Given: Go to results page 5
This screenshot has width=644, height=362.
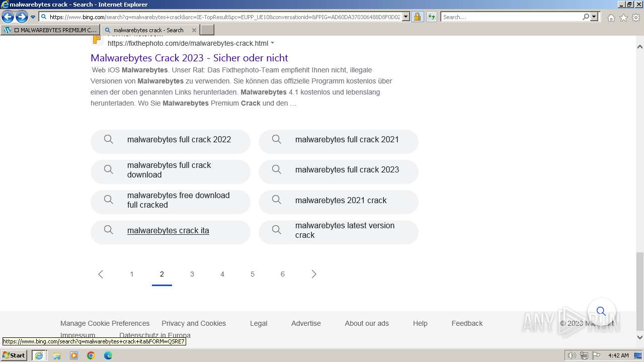Looking at the screenshot, I should [x=253, y=274].
